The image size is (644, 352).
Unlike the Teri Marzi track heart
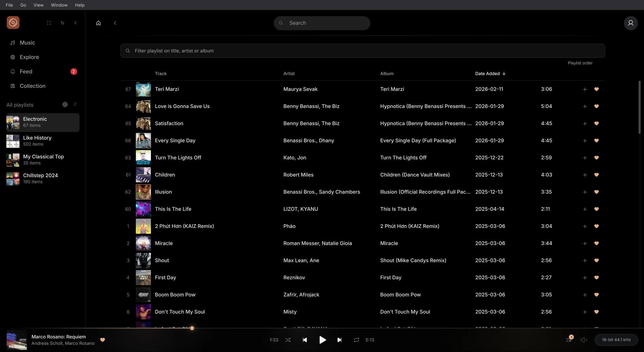pyautogui.click(x=596, y=89)
